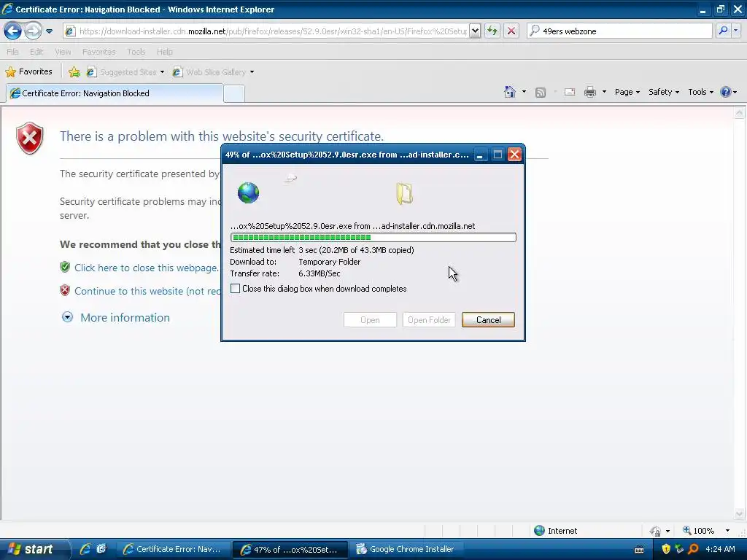The image size is (747, 560).
Task: Click the Refresh page icon
Action: (x=492, y=31)
